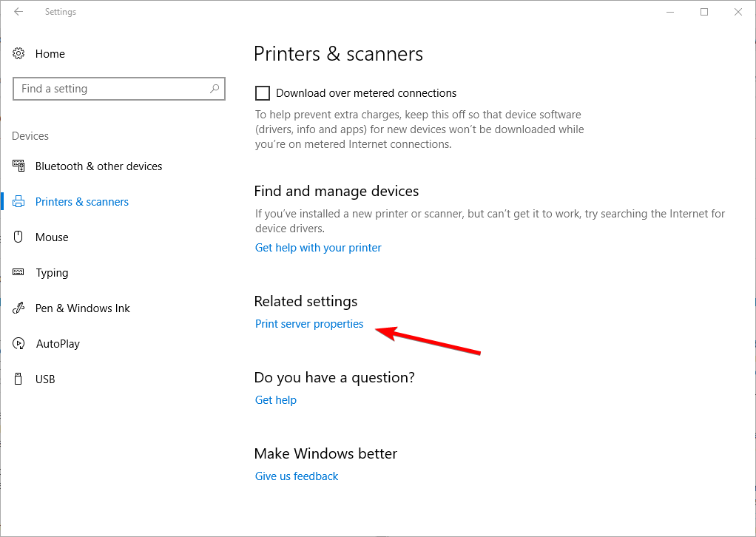Select Printers & scanners section

pos(82,201)
